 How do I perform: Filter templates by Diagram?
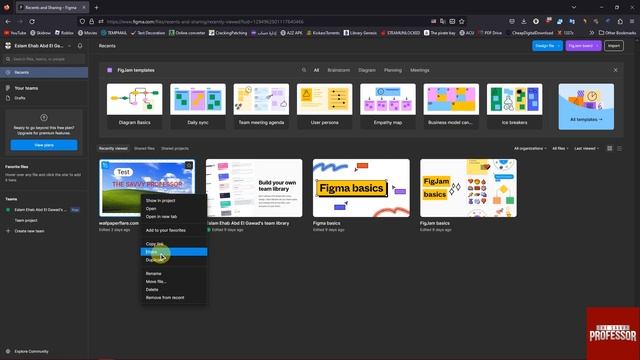(x=367, y=70)
